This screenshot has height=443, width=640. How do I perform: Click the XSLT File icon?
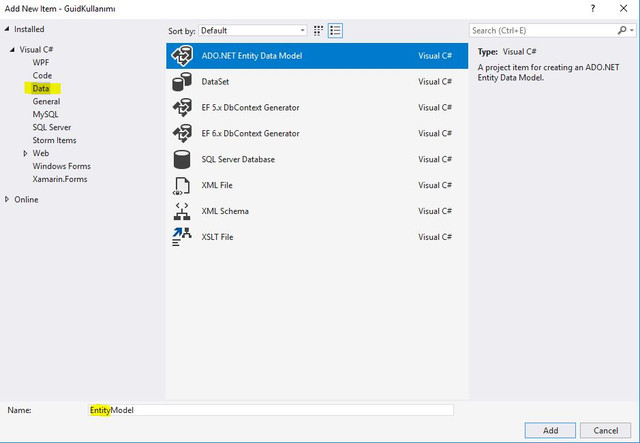(182, 237)
